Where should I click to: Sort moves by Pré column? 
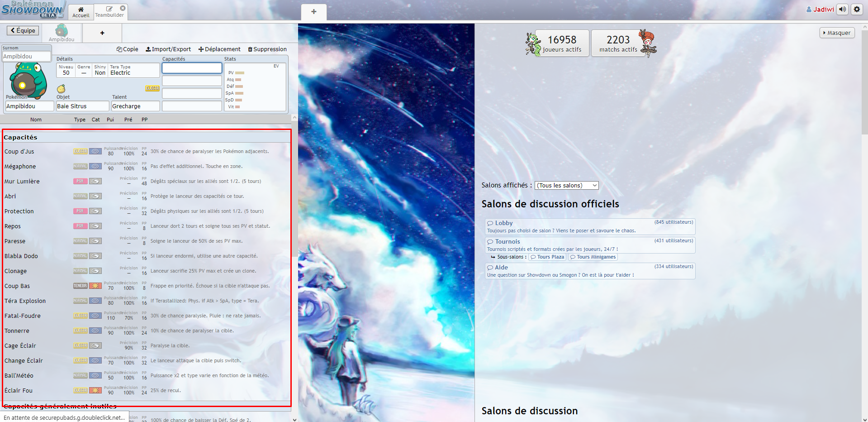pyautogui.click(x=128, y=120)
